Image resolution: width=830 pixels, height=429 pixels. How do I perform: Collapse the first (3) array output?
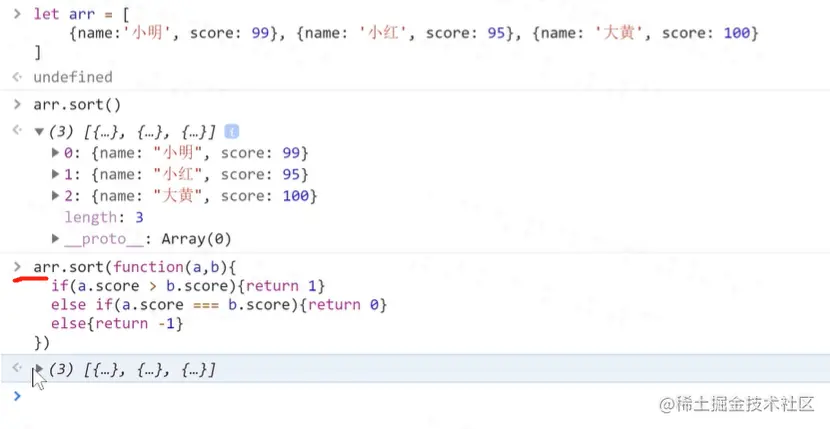pyautogui.click(x=39, y=132)
